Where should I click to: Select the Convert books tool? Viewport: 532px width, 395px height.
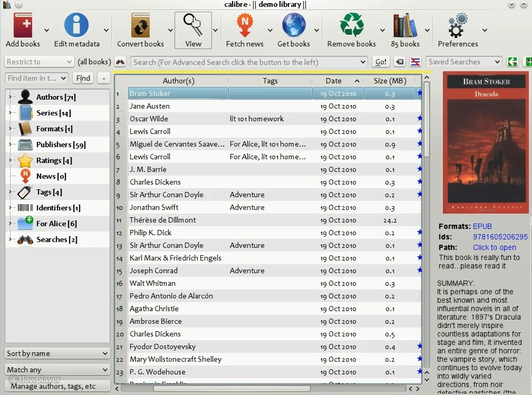click(x=139, y=25)
